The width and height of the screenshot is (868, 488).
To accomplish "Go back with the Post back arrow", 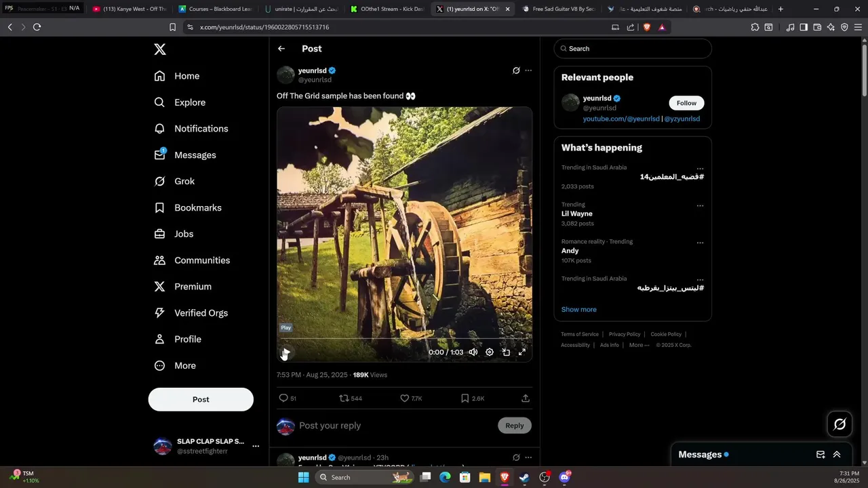I will click(281, 49).
